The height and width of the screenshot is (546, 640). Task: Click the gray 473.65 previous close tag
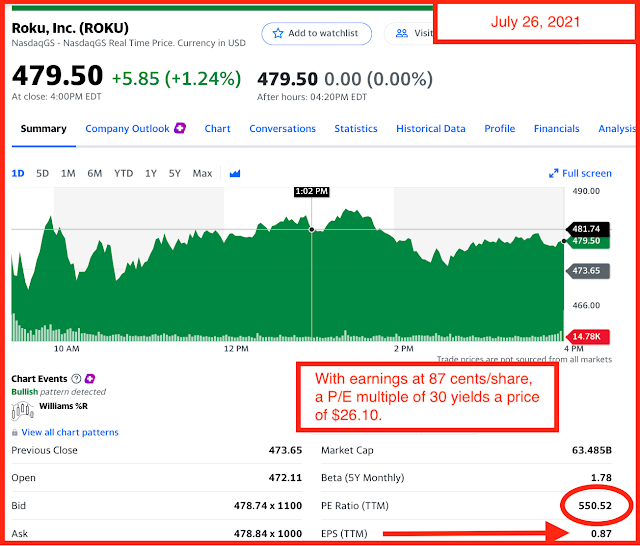pyautogui.click(x=587, y=271)
